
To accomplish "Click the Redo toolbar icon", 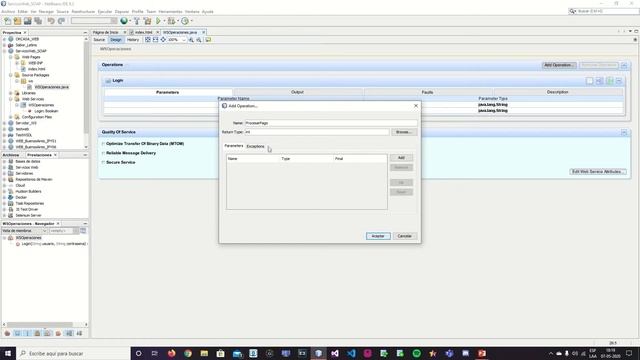I will (61, 21).
